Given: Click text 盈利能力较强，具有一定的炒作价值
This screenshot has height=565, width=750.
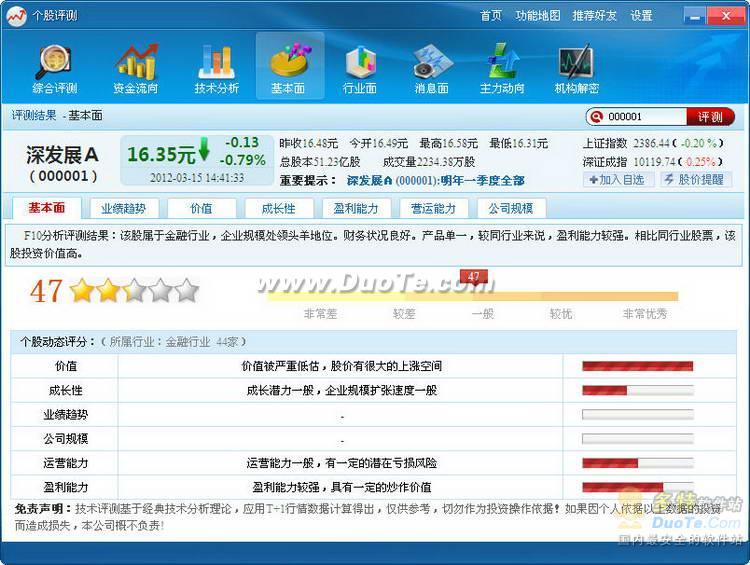Looking at the screenshot, I should point(342,487).
